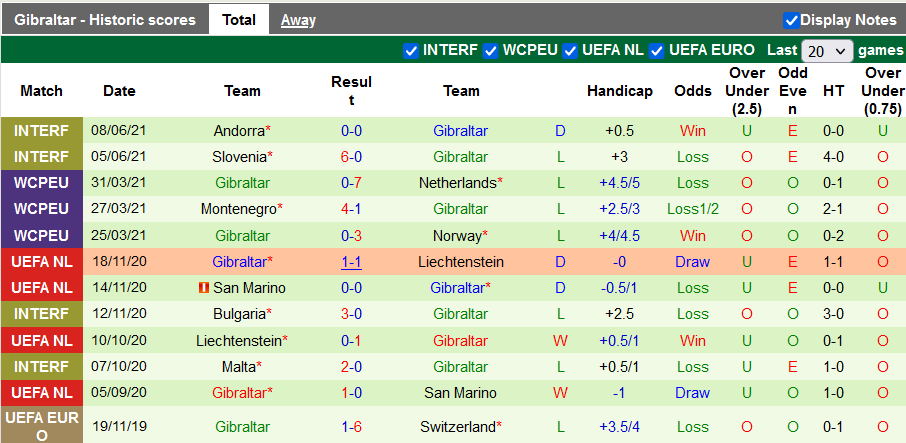
Task: Uncheck the INTERF filter checkbox
Action: (411, 50)
